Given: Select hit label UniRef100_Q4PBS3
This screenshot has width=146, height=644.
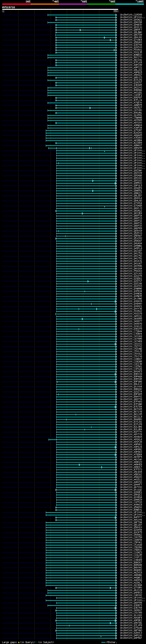Looking at the screenshot, I should [x=131, y=593].
